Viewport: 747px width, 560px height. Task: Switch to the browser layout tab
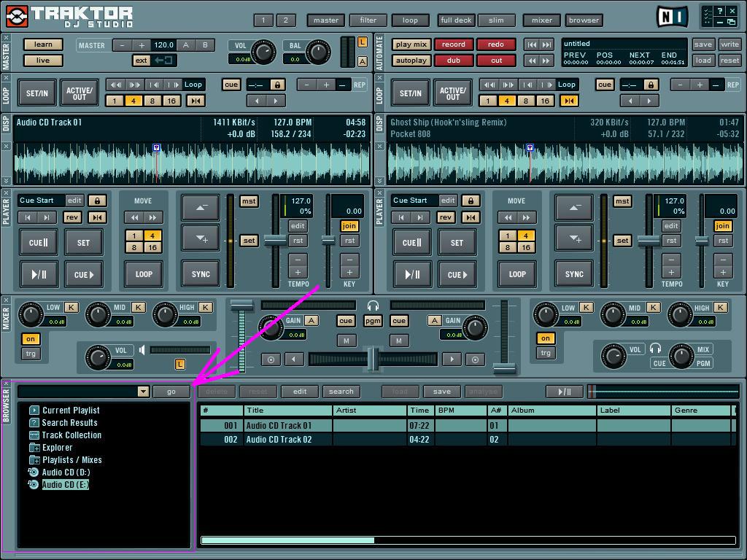coord(584,20)
